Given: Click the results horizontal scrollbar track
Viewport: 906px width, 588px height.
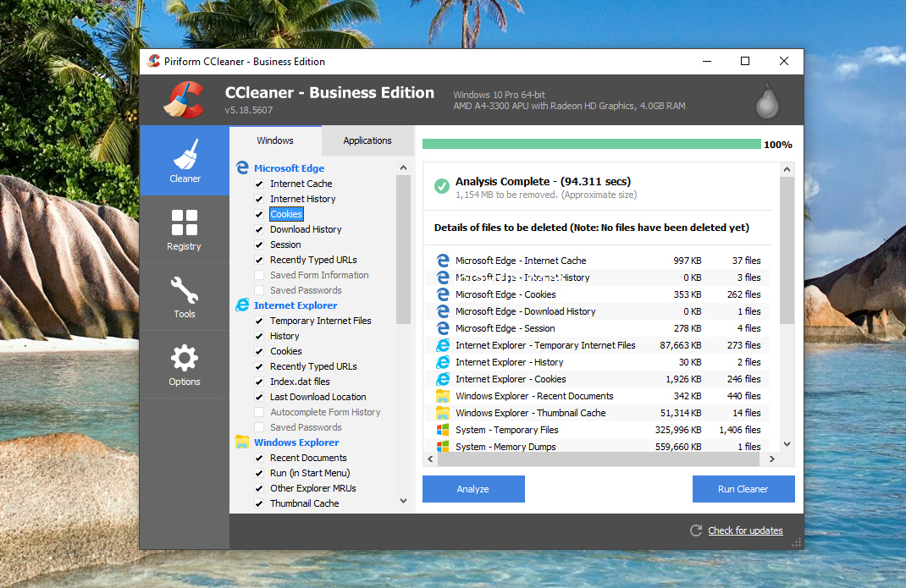Looking at the screenshot, I should click(x=599, y=459).
